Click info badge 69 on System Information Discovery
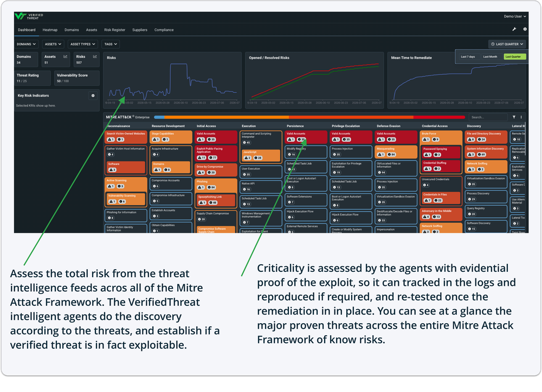Image resolution: width=542 pixels, height=392 pixels. tap(481, 155)
